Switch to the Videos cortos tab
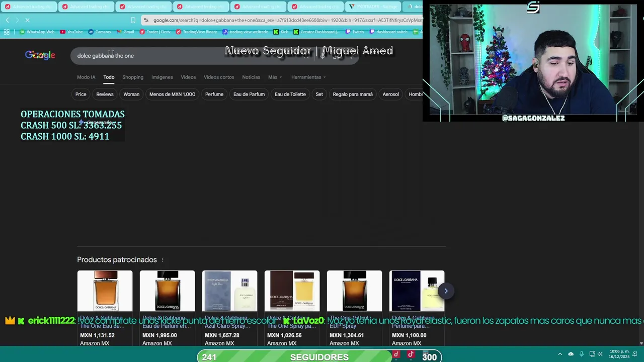The width and height of the screenshot is (644, 362). tap(219, 77)
